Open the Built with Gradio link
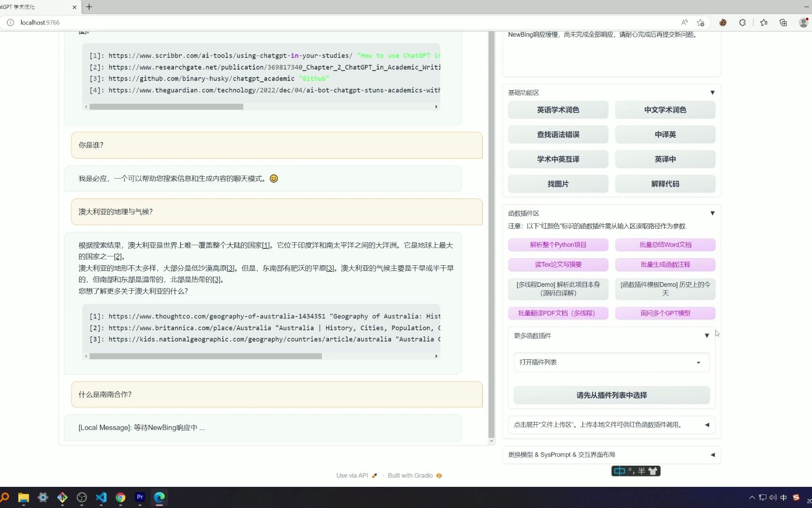812x508 pixels. (x=414, y=476)
